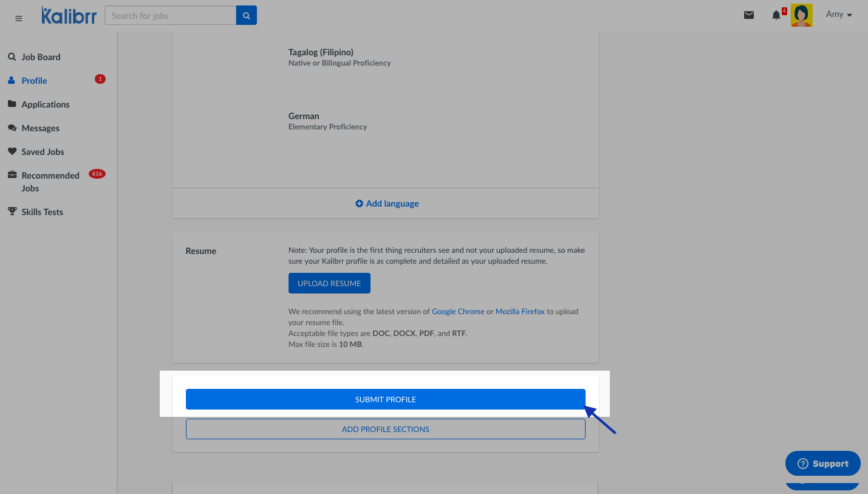Click the Upload Resume button
The image size is (868, 494).
point(329,283)
